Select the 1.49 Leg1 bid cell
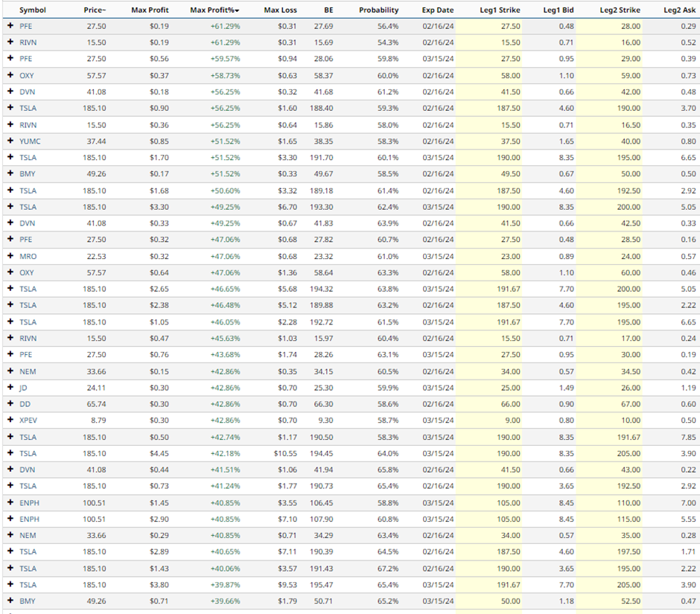The height and width of the screenshot is (614, 700). coord(566,388)
